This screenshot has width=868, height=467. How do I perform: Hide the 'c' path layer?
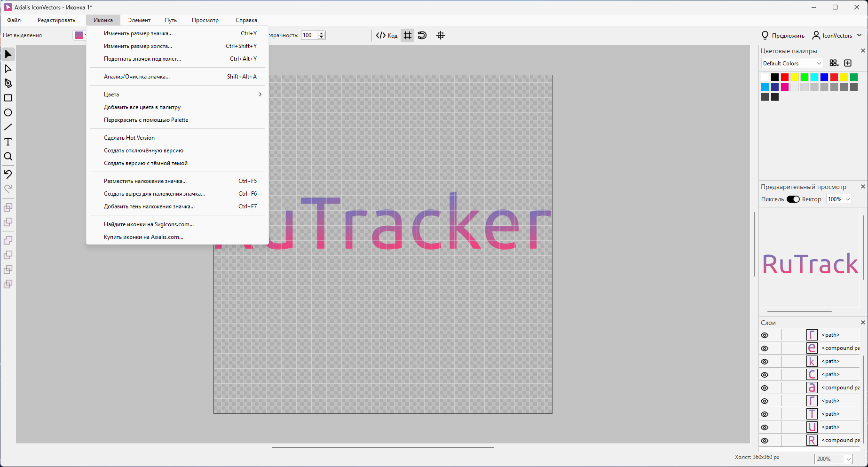click(765, 375)
